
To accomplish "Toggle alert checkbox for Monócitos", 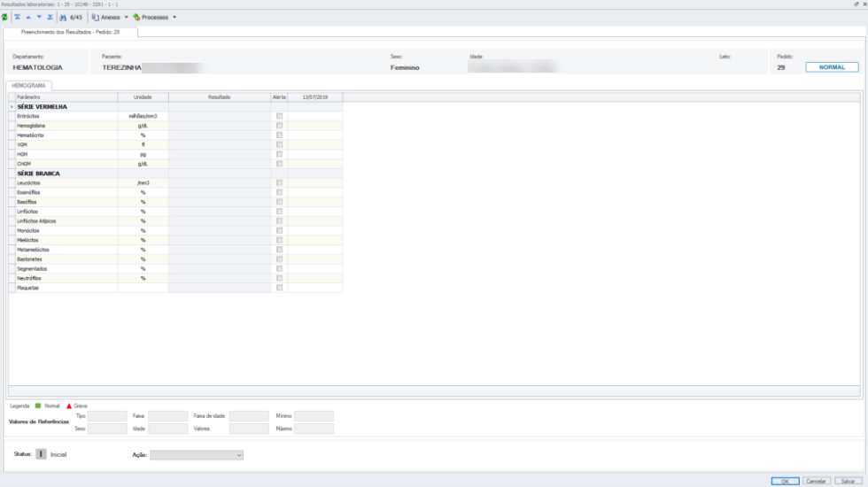I will click(280, 231).
